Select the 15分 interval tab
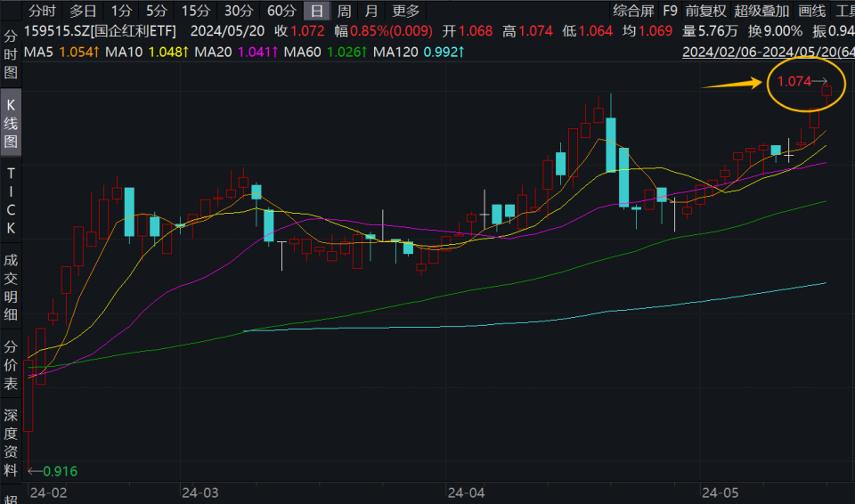This screenshot has width=855, height=504. pyautogui.click(x=196, y=11)
